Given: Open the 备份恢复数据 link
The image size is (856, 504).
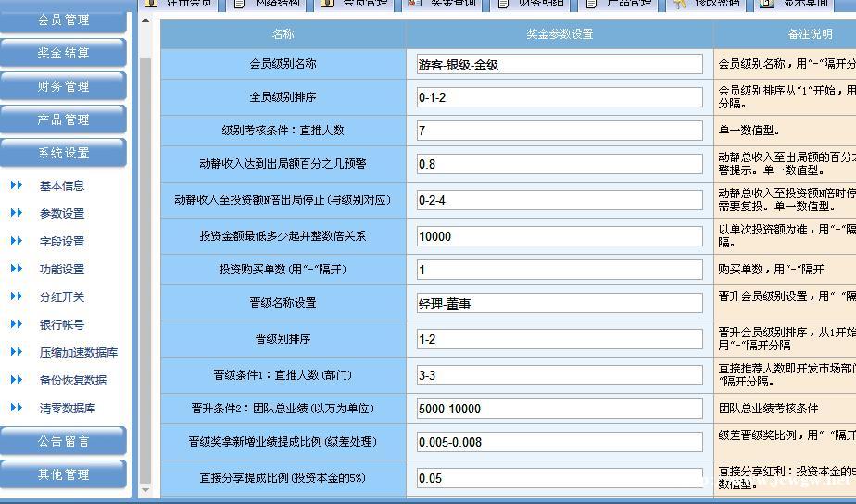Looking at the screenshot, I should pyautogui.click(x=73, y=380).
